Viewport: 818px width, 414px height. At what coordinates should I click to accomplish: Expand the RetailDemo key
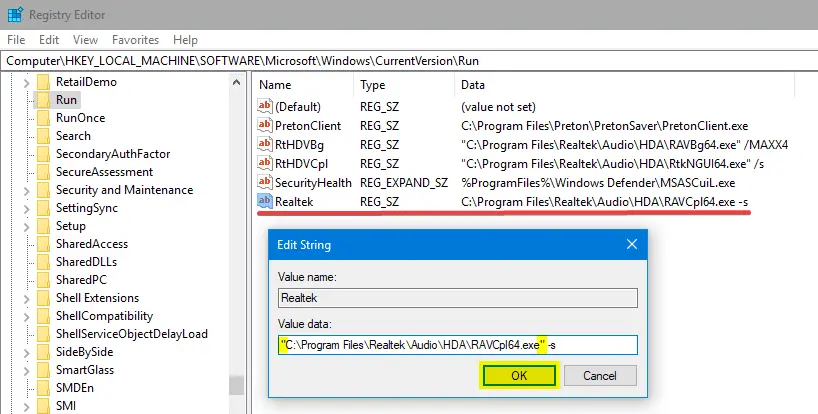(26, 83)
